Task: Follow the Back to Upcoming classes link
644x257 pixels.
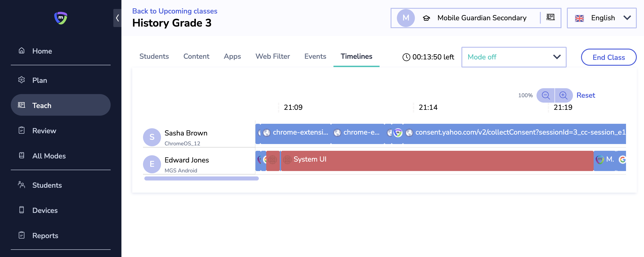Action: (x=174, y=11)
